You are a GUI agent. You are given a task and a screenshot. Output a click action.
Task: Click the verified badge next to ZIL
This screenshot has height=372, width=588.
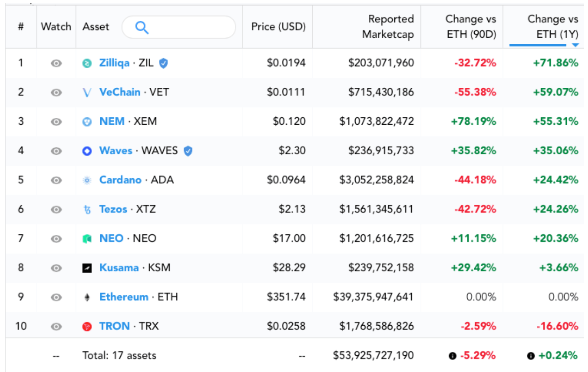(163, 63)
